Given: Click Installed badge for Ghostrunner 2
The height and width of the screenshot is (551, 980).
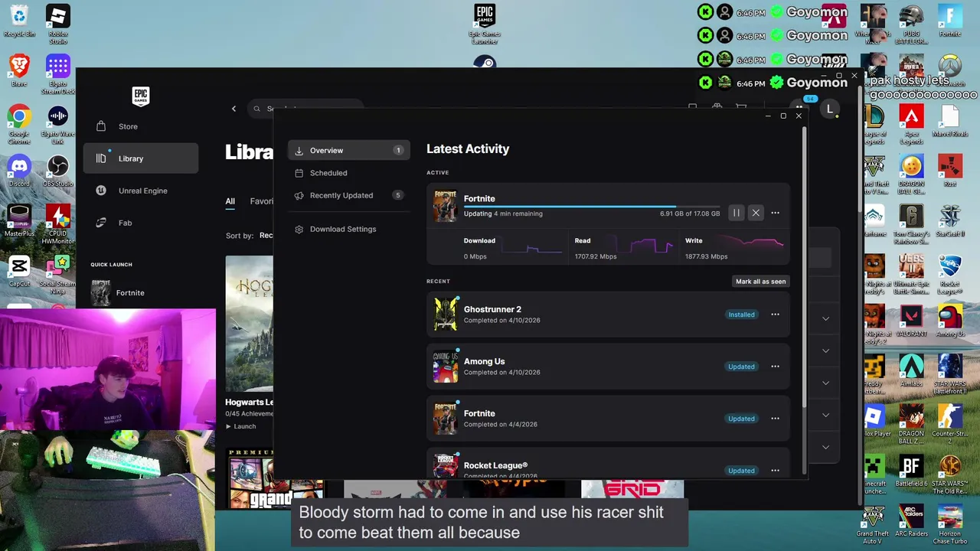Looking at the screenshot, I should pos(741,315).
